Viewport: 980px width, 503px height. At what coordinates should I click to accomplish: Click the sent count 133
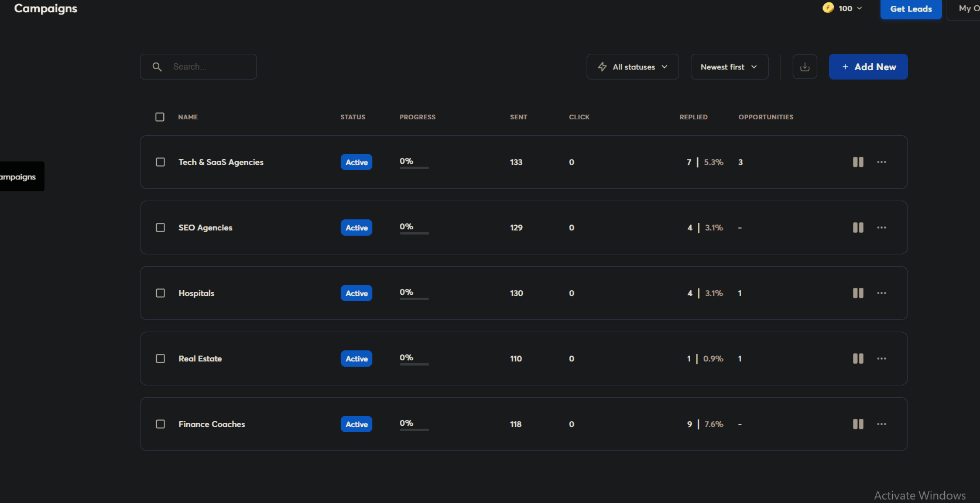pyautogui.click(x=516, y=162)
